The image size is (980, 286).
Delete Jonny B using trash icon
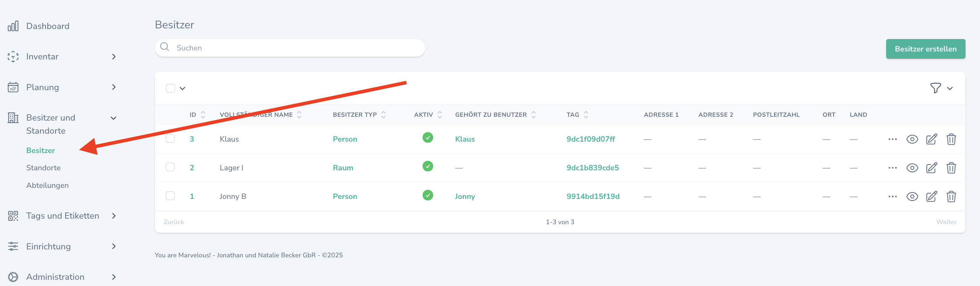pyautogui.click(x=951, y=197)
